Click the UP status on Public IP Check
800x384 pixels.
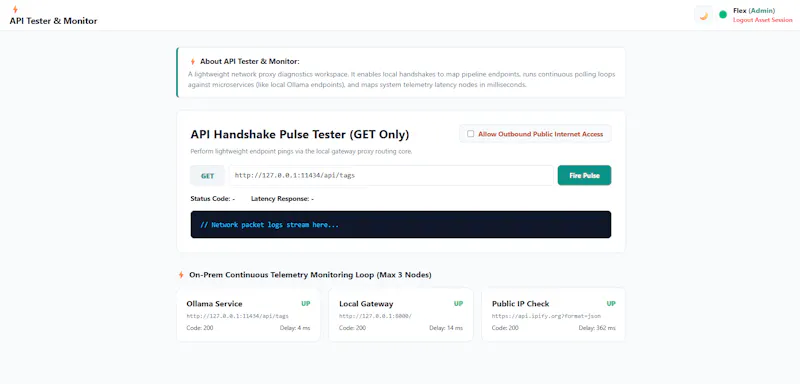(x=611, y=303)
